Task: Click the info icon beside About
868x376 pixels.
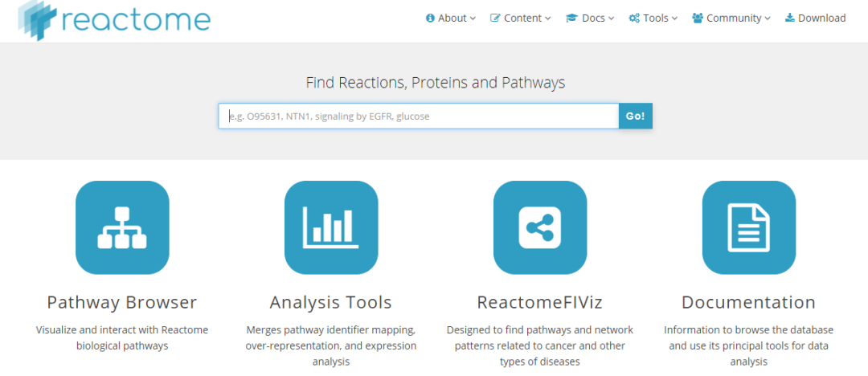Action: (430, 18)
